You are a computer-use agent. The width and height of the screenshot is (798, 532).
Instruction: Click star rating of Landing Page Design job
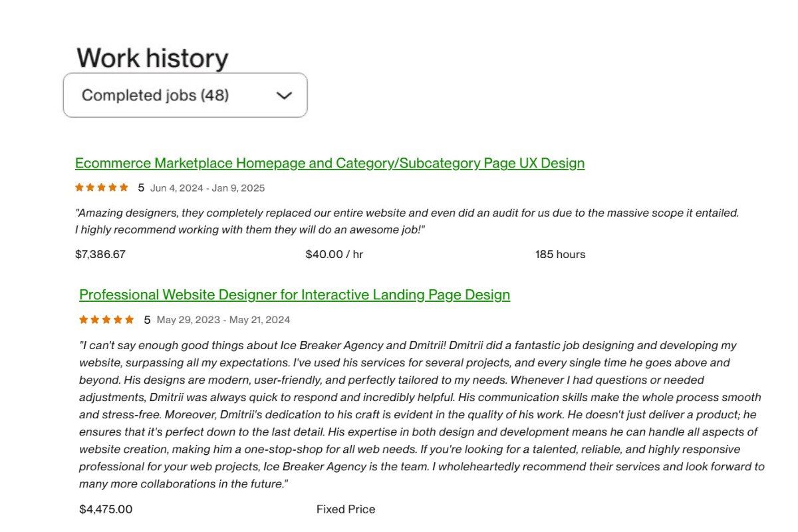[106, 320]
